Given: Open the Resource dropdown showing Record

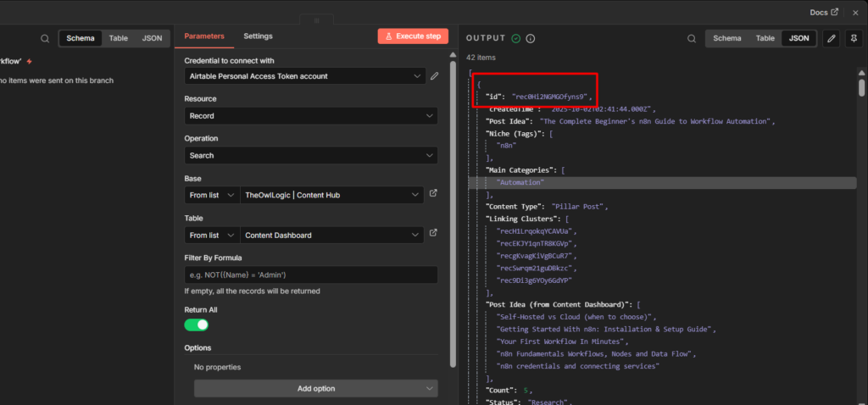Looking at the screenshot, I should [310, 116].
